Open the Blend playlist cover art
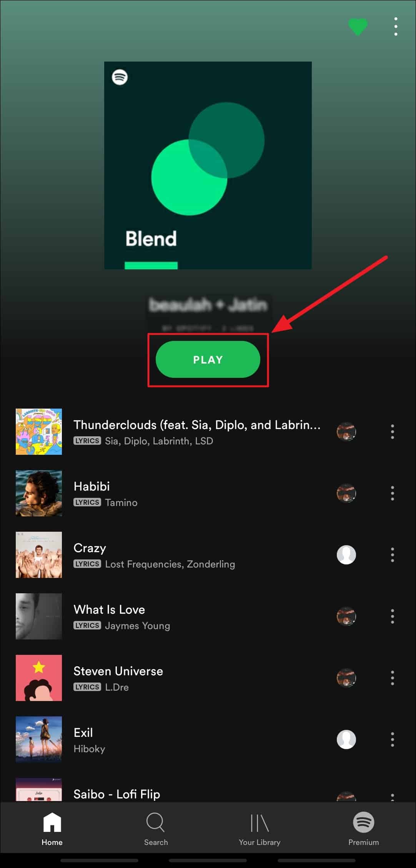416x868 pixels. [x=208, y=165]
